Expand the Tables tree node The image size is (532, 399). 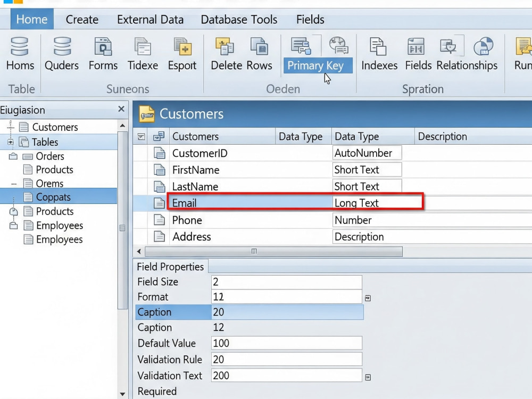[11, 142]
